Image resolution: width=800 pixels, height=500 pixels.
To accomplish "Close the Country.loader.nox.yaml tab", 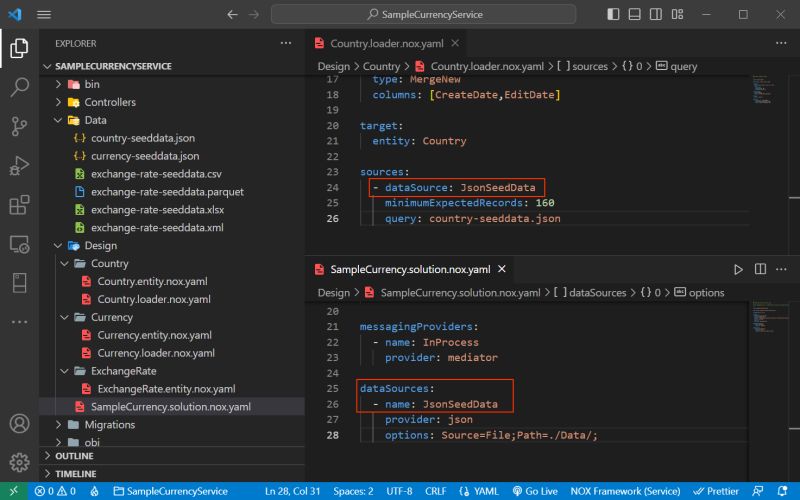I will pyautogui.click(x=455, y=43).
